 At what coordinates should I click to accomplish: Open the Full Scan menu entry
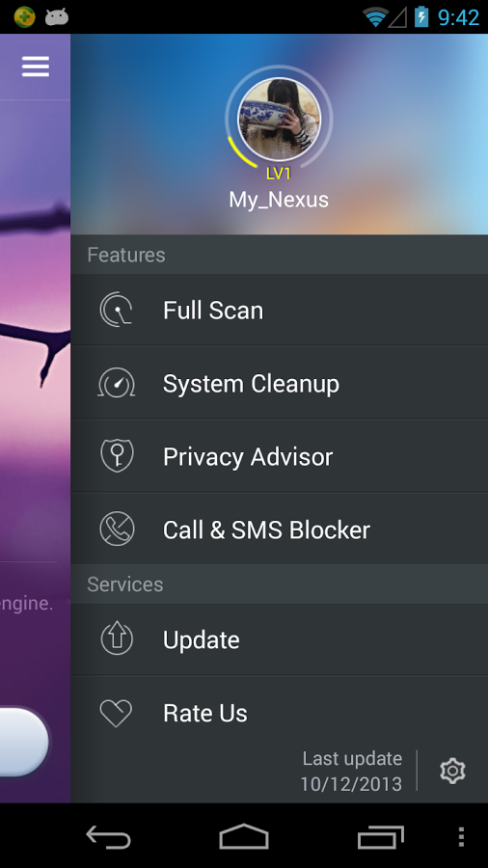280,310
